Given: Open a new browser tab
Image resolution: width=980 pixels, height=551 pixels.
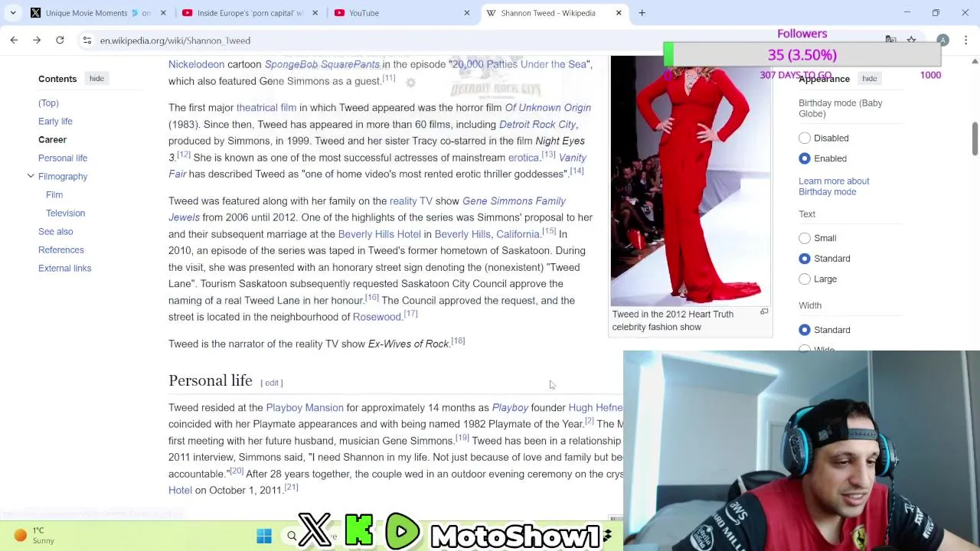Looking at the screenshot, I should click(x=642, y=13).
